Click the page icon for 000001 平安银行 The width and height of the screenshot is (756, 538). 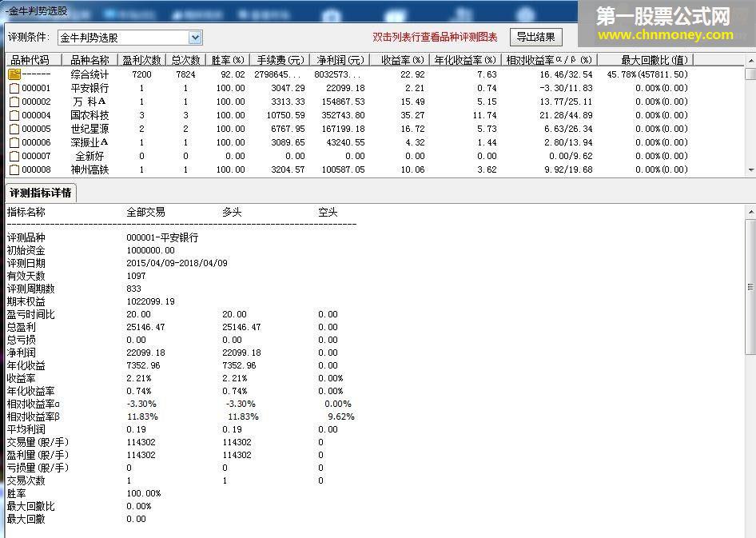click(14, 88)
